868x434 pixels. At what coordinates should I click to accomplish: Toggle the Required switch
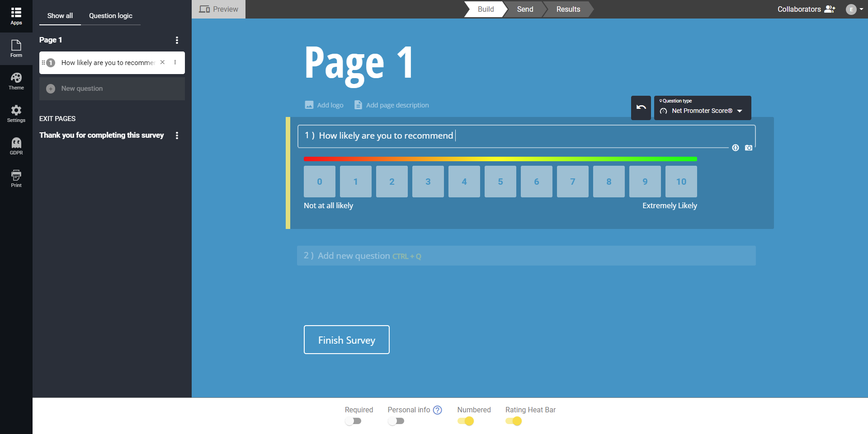pyautogui.click(x=353, y=421)
